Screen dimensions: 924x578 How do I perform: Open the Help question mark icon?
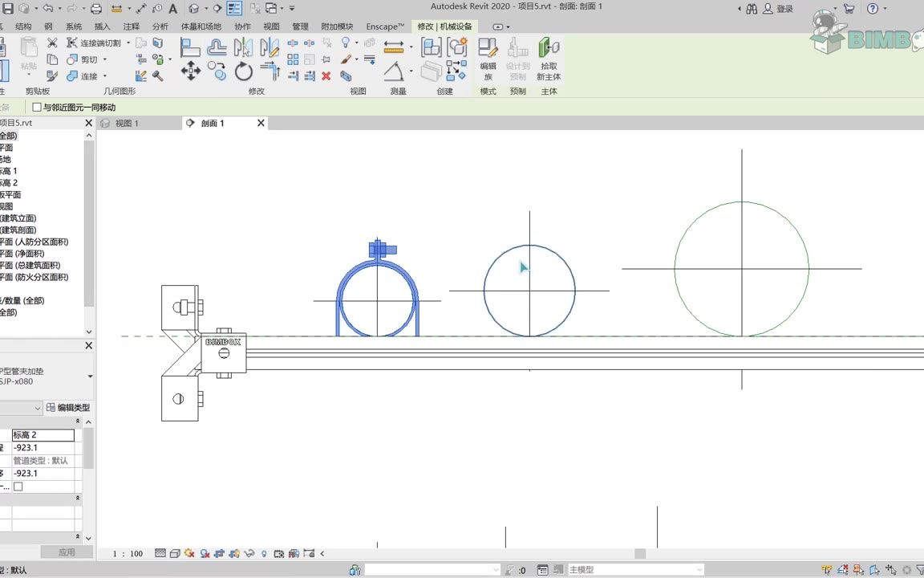873,9
